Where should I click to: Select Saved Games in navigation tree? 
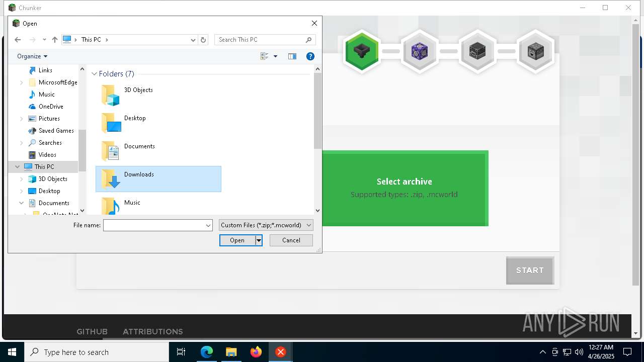(56, 131)
